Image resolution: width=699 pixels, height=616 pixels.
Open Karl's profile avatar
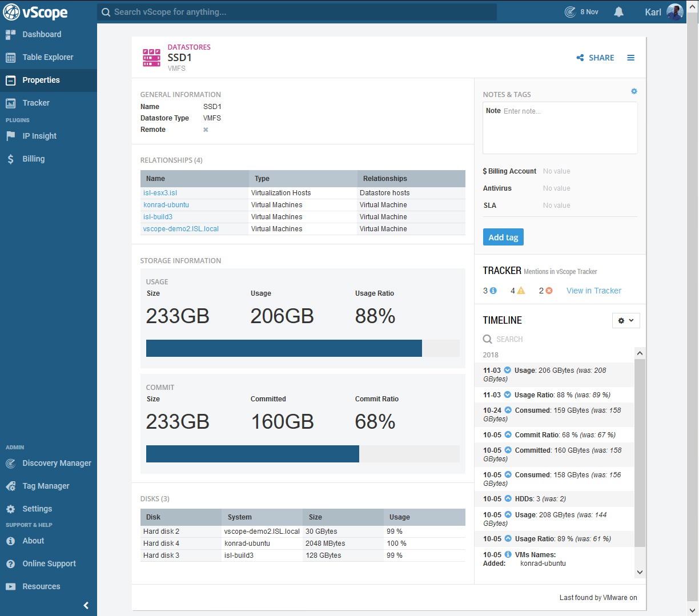pos(675,12)
